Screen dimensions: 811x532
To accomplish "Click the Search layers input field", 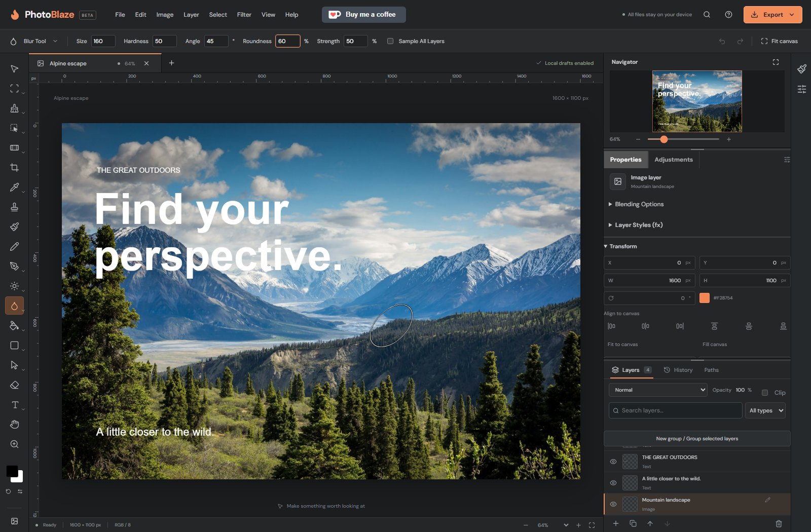I will 675,410.
